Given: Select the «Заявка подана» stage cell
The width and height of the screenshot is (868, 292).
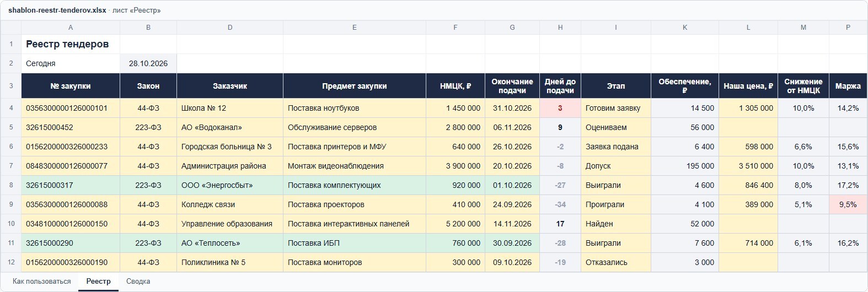Looking at the screenshot, I should point(616,147).
